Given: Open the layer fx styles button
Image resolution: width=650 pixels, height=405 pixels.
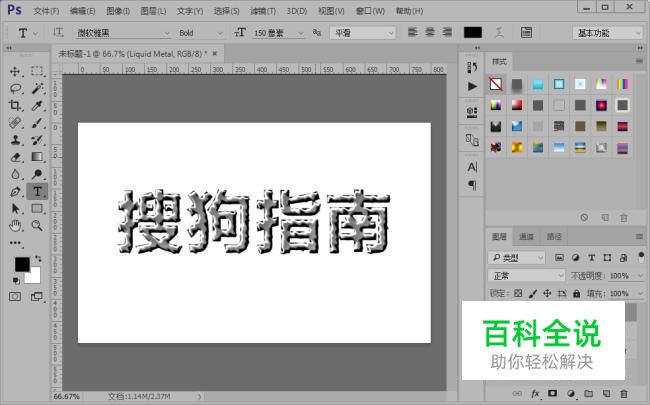Looking at the screenshot, I should [535, 393].
